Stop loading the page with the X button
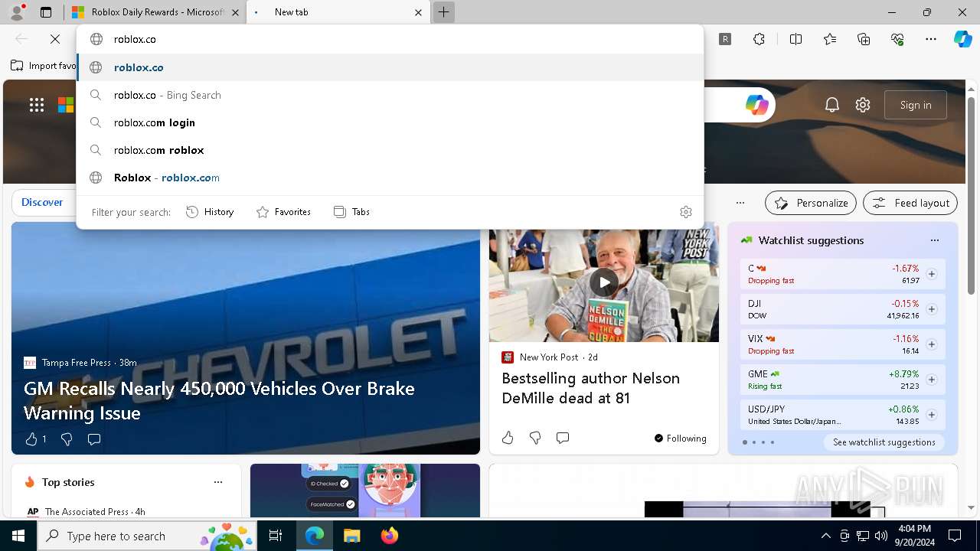The image size is (980, 551). pyautogui.click(x=55, y=39)
